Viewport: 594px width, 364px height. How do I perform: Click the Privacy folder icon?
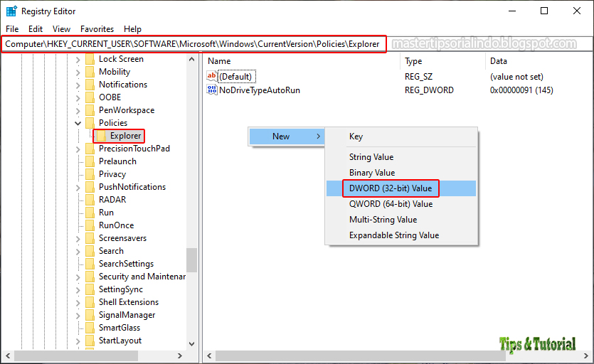point(90,174)
